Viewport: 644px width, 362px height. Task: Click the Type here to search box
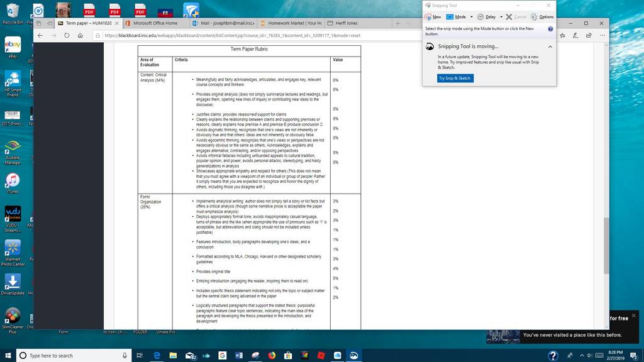[74, 356]
